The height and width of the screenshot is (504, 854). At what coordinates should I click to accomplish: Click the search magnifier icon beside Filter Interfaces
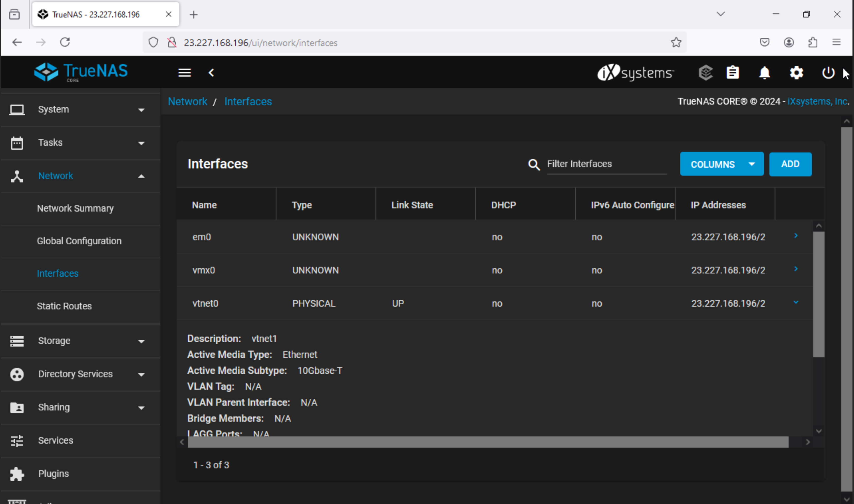534,165
